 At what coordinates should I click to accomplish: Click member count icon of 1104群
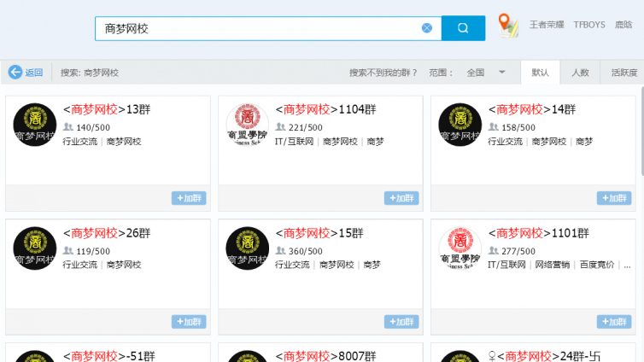280,127
